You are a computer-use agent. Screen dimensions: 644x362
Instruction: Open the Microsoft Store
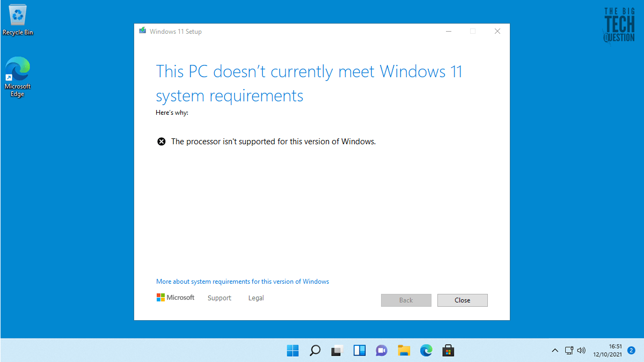click(449, 350)
